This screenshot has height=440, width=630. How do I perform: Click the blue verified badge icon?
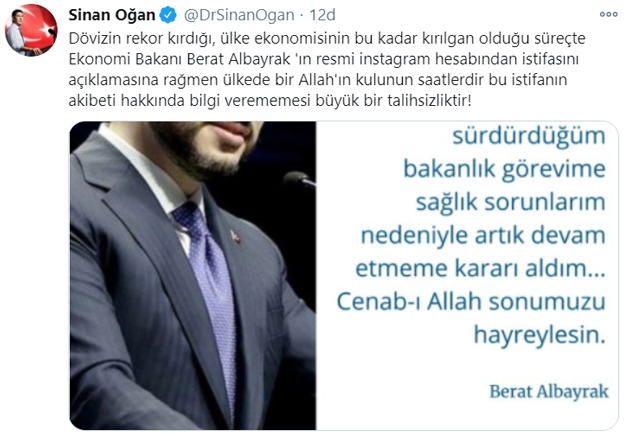tap(168, 15)
